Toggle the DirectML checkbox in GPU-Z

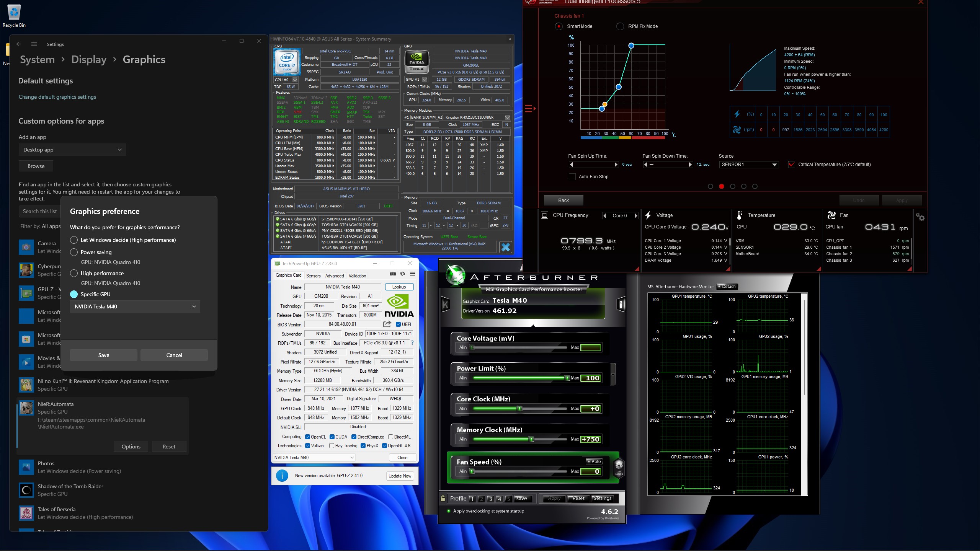tap(390, 437)
